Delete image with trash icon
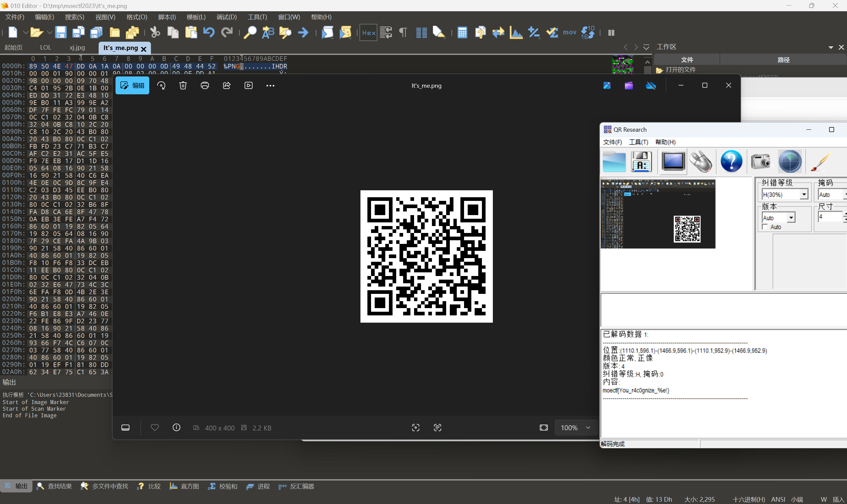 183,86
